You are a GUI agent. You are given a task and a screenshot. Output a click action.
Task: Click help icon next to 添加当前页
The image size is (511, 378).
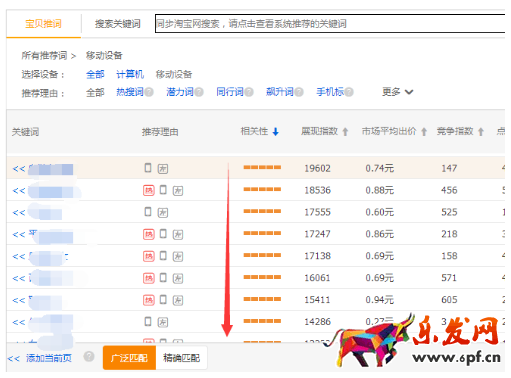click(x=89, y=356)
